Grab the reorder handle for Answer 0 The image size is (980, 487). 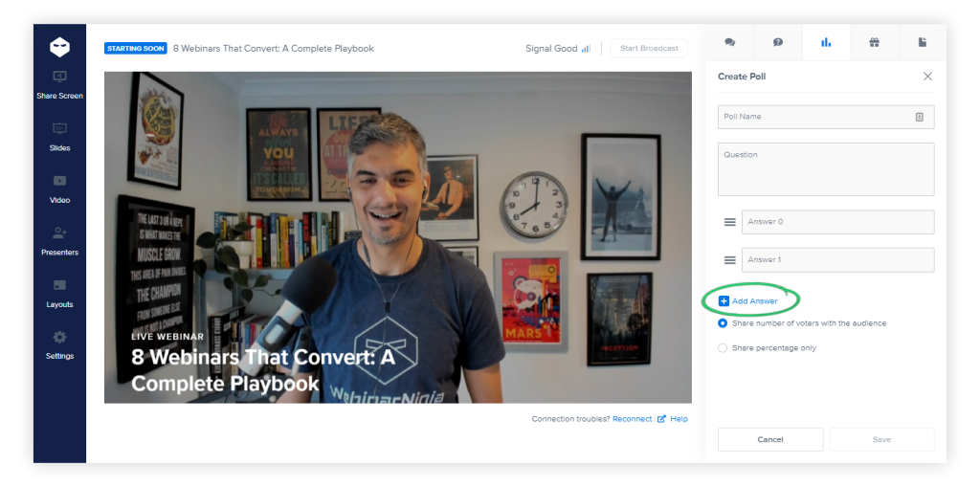tap(729, 222)
